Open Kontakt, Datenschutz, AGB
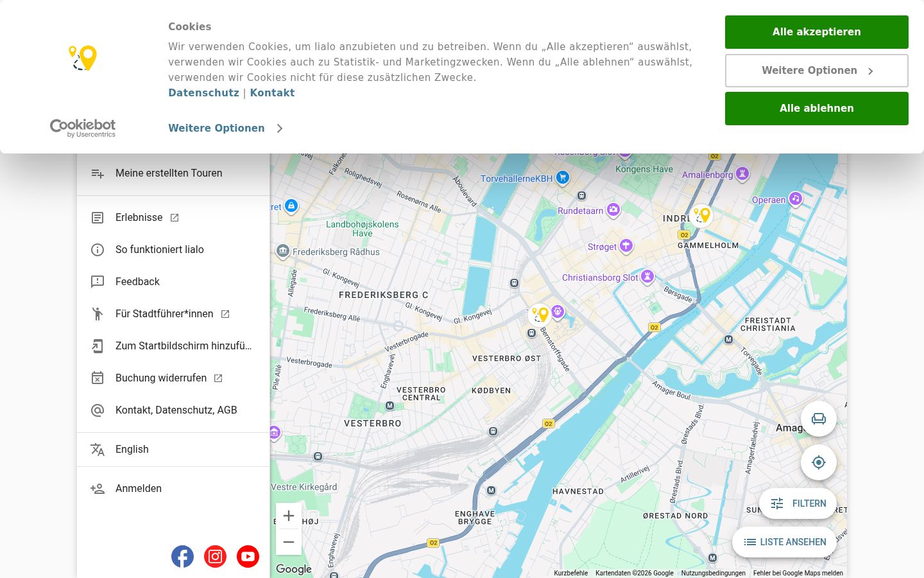The width and height of the screenshot is (924, 578). [173, 410]
